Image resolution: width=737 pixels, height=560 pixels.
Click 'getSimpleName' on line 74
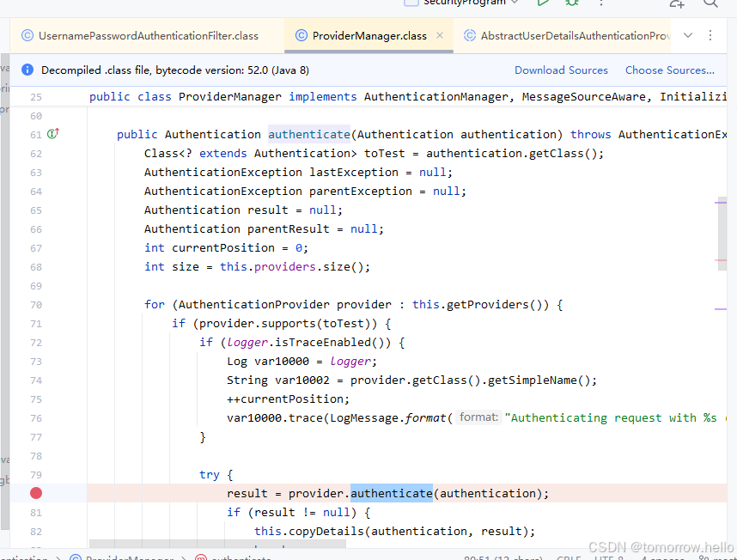pos(532,380)
